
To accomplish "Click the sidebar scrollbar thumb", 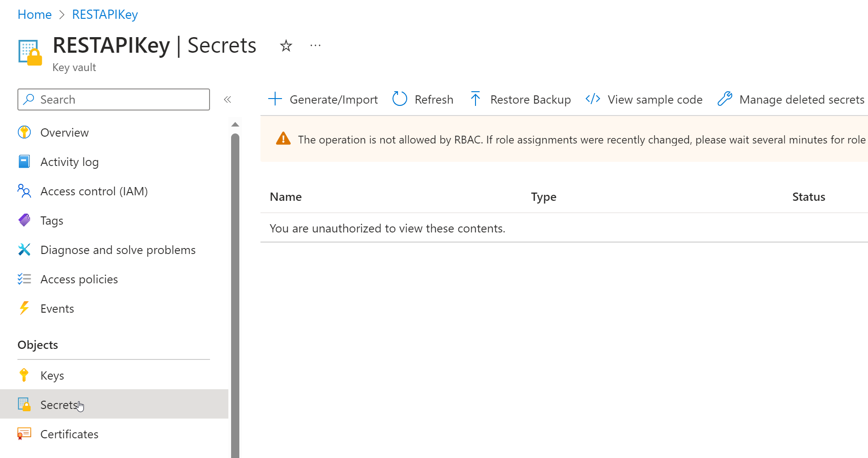I will (235, 284).
